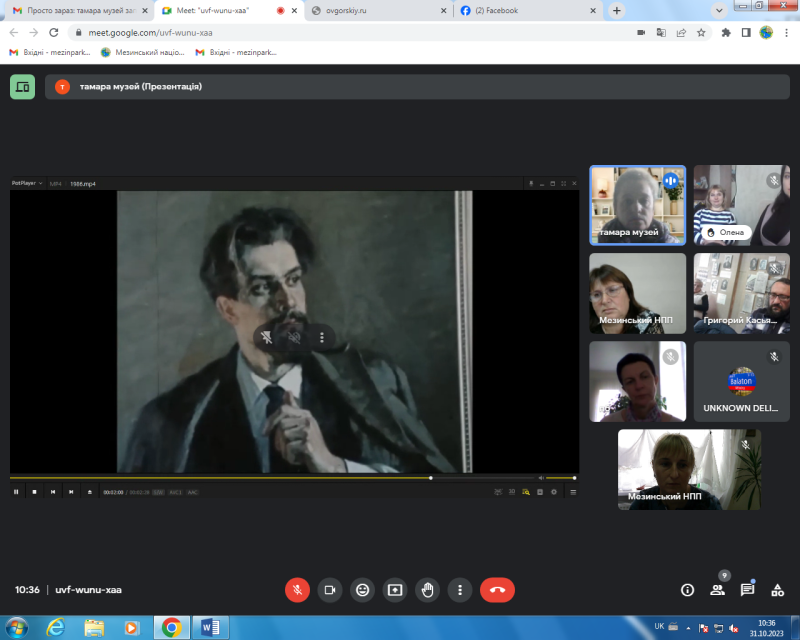Unpin the presentation using overlay pin icon
The height and width of the screenshot is (640, 800).
267,338
